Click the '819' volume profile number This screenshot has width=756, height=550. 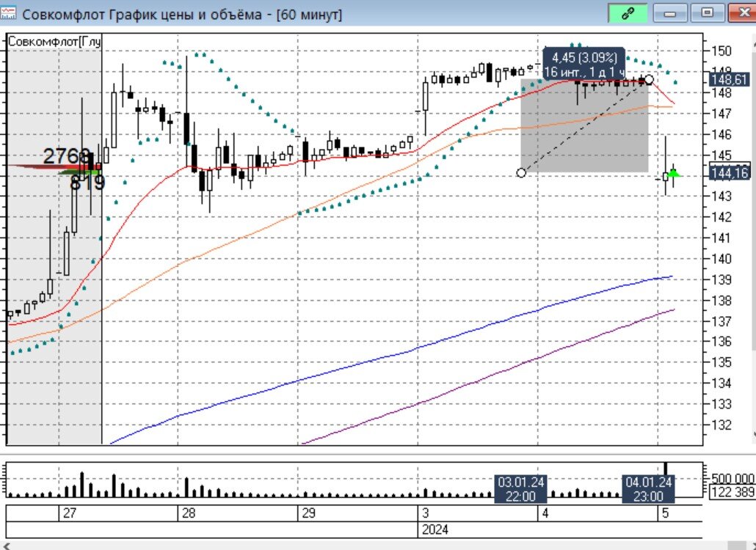pyautogui.click(x=87, y=183)
